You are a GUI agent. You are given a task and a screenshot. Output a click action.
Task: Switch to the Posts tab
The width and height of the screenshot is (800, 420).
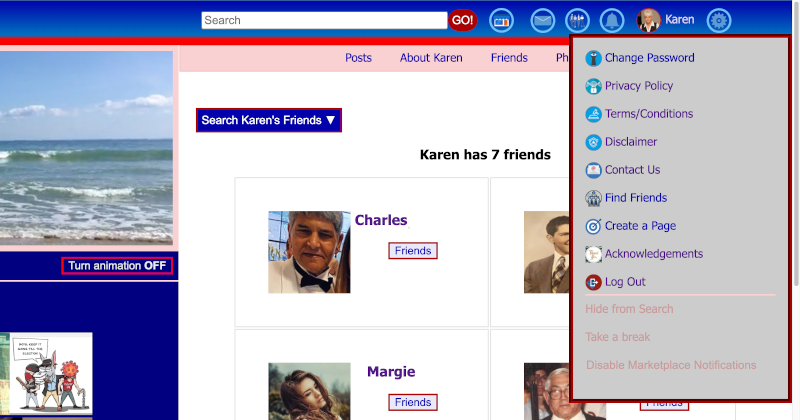coord(358,58)
